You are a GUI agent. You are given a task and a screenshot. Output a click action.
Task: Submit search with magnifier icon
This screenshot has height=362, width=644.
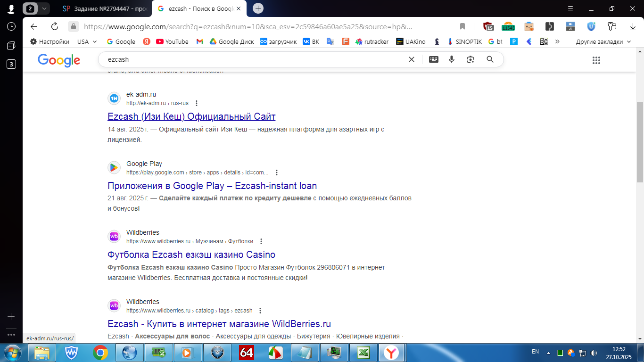(490, 59)
